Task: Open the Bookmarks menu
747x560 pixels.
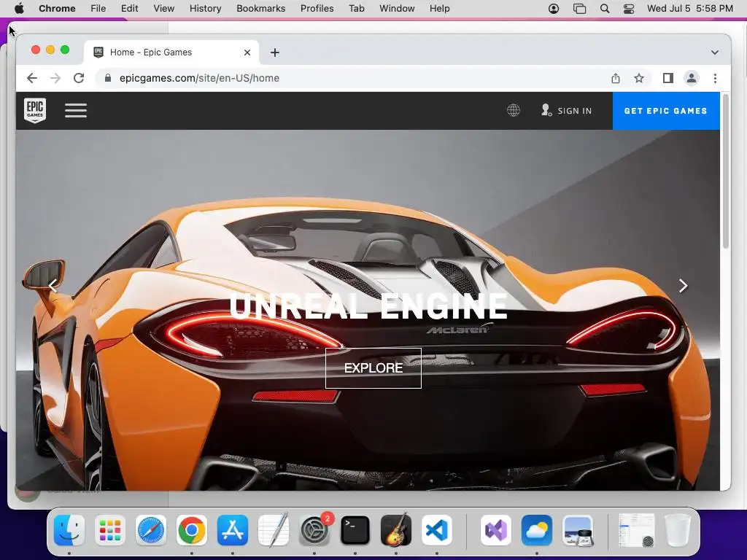Action: pos(260,9)
